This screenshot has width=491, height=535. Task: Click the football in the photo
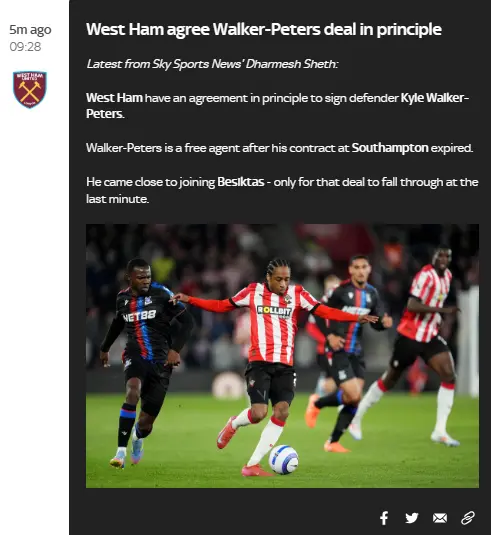pos(283,460)
